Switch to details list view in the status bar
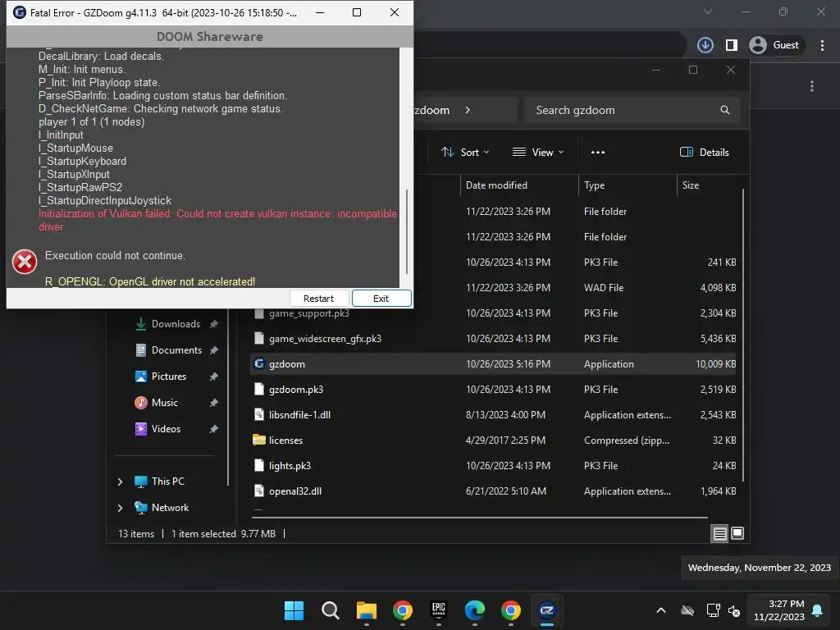This screenshot has height=630, width=840. [719, 533]
